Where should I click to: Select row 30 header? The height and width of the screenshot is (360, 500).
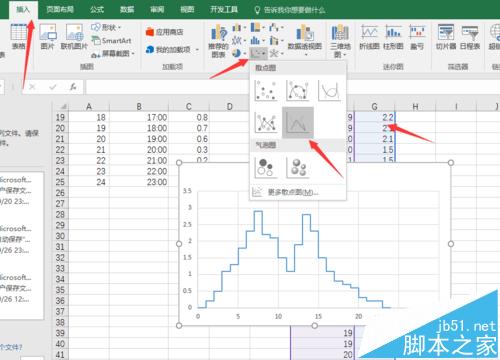(60, 236)
